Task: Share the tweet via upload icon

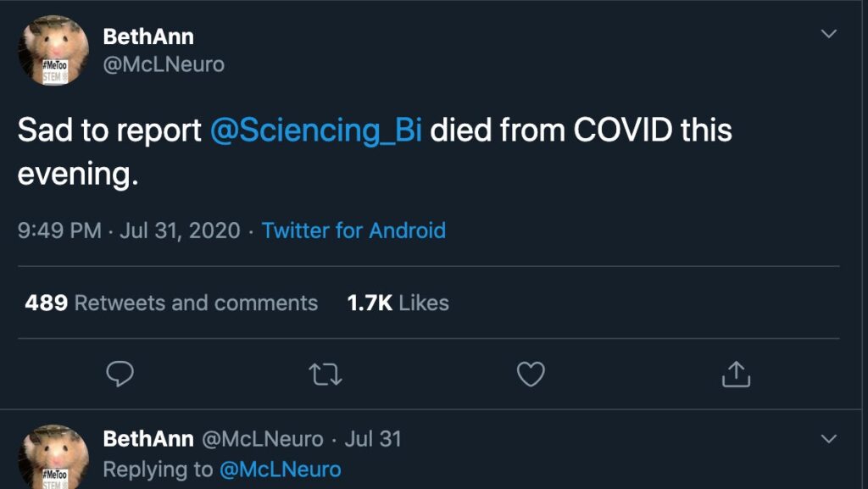Action: (x=736, y=374)
